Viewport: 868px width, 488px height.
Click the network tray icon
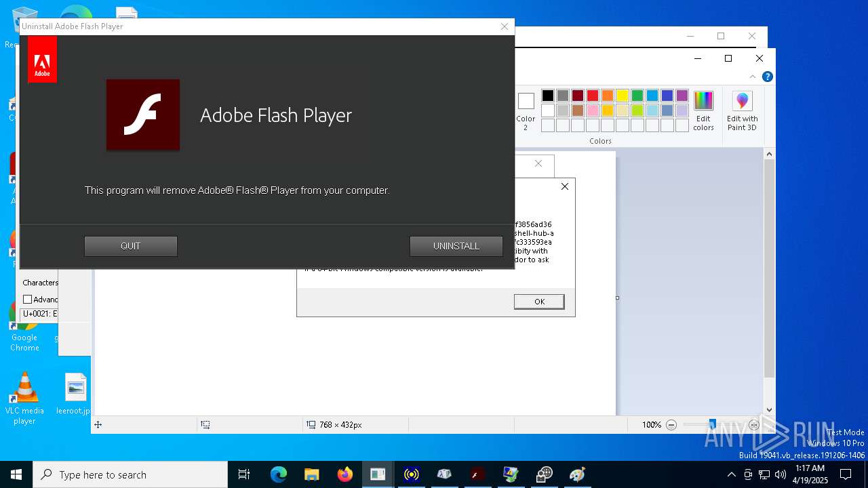(764, 474)
